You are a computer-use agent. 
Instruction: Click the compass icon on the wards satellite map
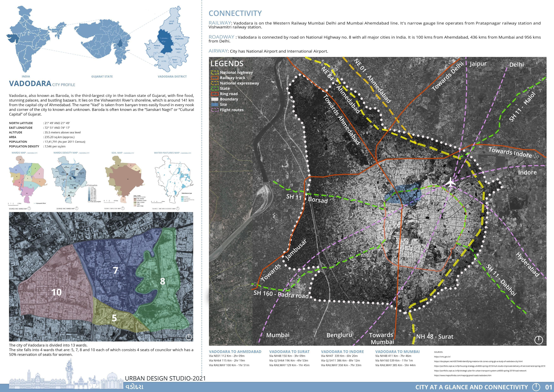pyautogui.click(x=189, y=337)
